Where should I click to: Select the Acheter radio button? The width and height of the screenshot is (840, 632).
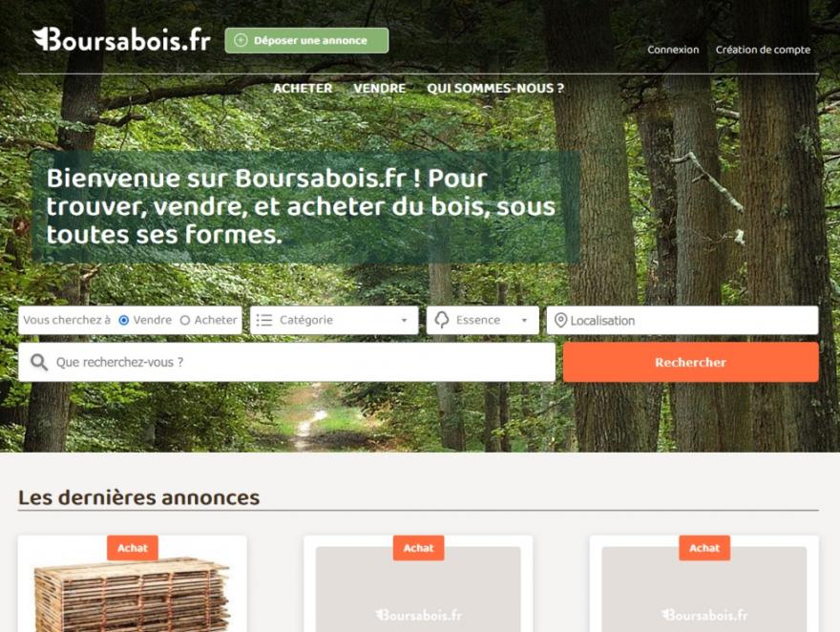tap(185, 320)
